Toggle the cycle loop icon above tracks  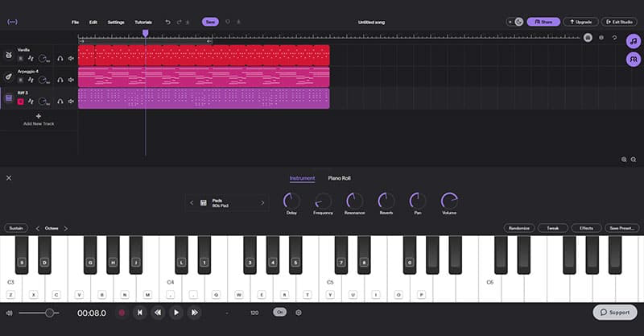[614, 37]
